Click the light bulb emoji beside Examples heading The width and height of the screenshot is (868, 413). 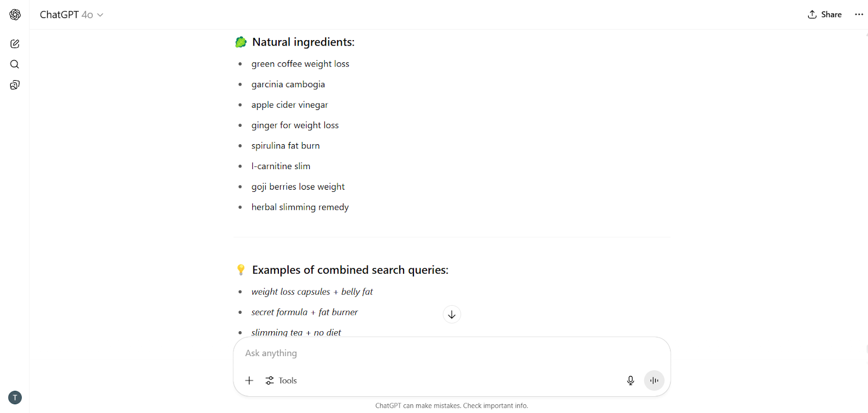(241, 270)
